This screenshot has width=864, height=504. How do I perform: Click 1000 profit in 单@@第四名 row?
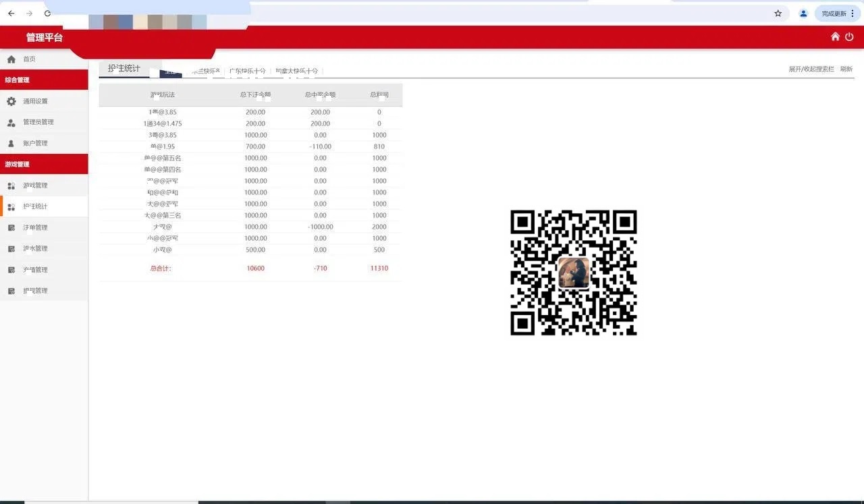click(379, 169)
